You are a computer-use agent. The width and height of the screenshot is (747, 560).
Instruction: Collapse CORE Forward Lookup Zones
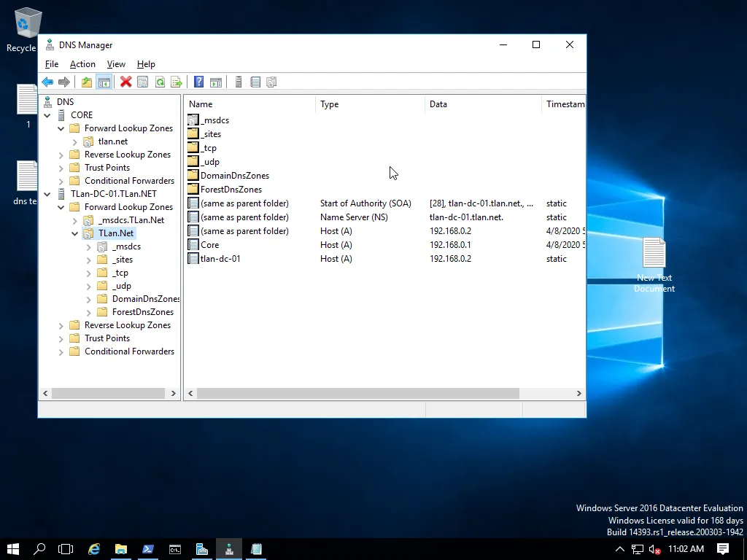(61, 128)
